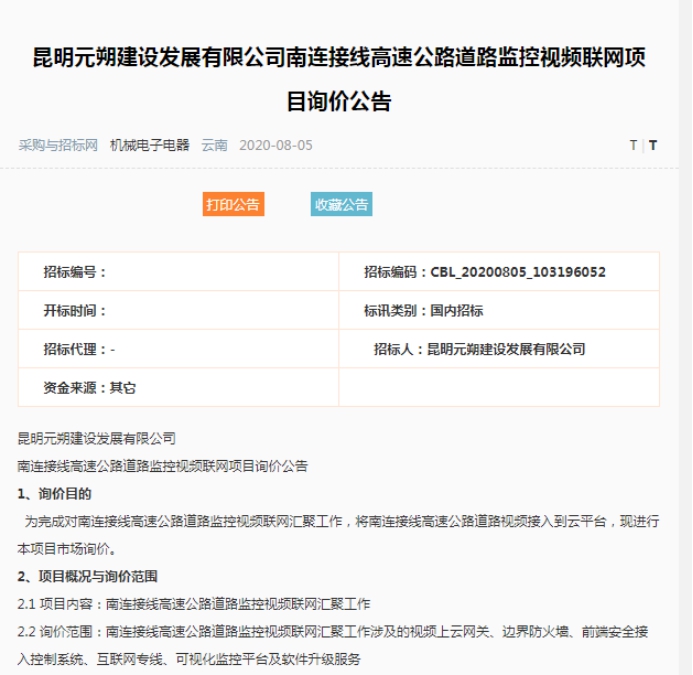Click the 招标代理 table cell
The image size is (693, 675).
[178, 349]
